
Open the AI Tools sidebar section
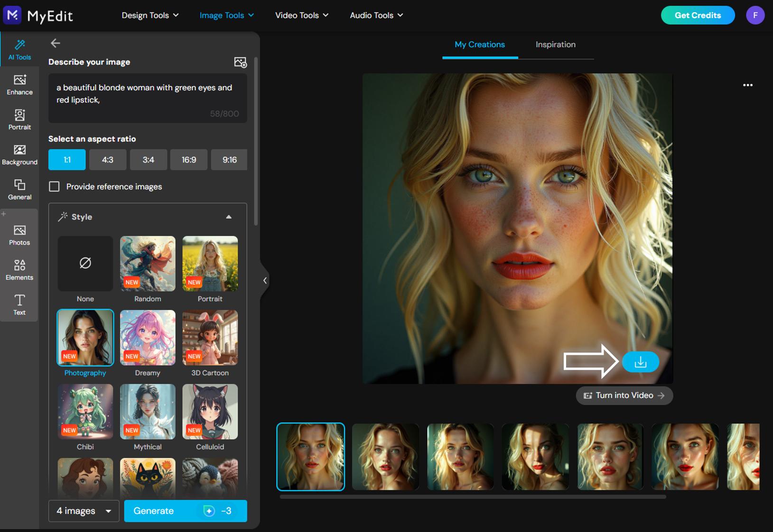pos(19,50)
